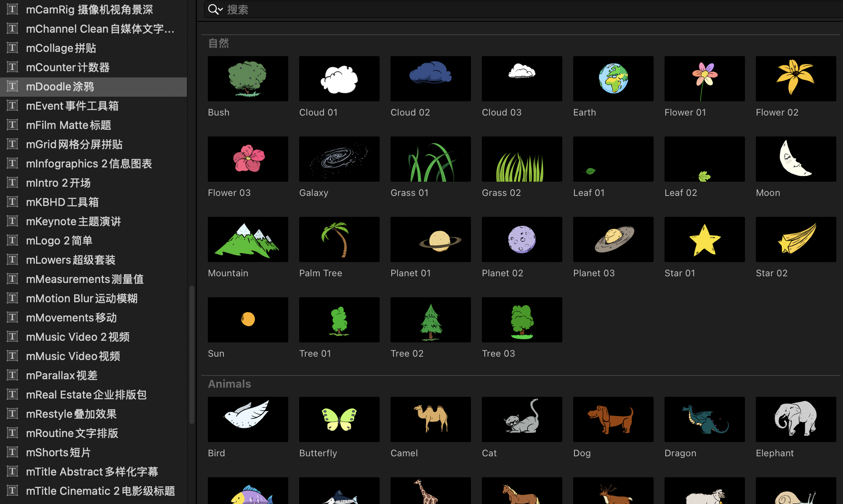Click in the 搜索 search field

pyautogui.click(x=524, y=9)
